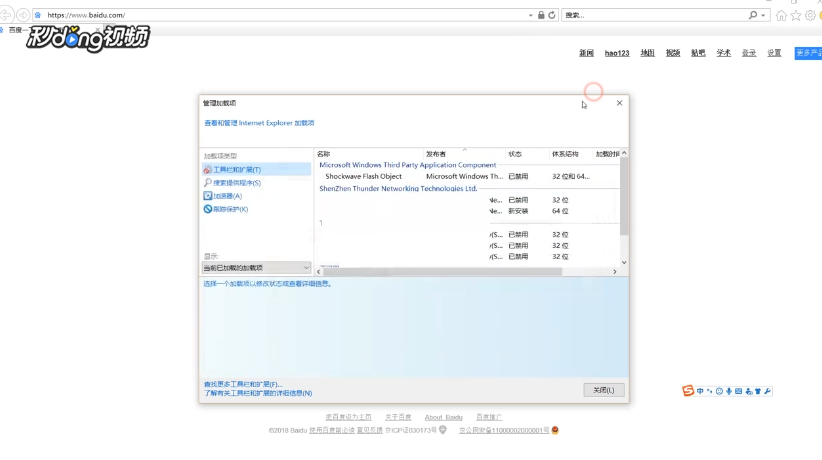Click the vertical scrollbar thumb of add-on list
This screenshot has height=460, width=822.
point(624,196)
